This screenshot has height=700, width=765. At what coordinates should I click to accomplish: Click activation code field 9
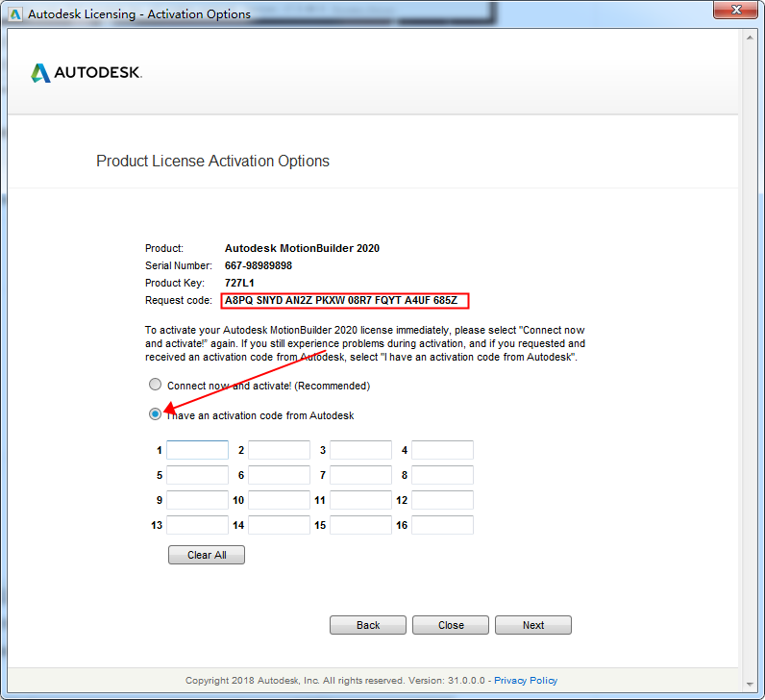click(197, 500)
